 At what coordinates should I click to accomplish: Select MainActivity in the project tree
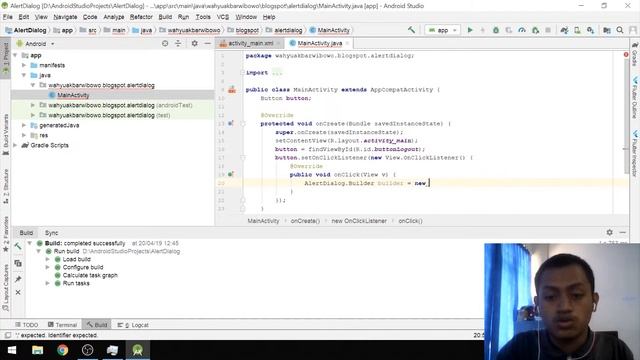tap(73, 95)
